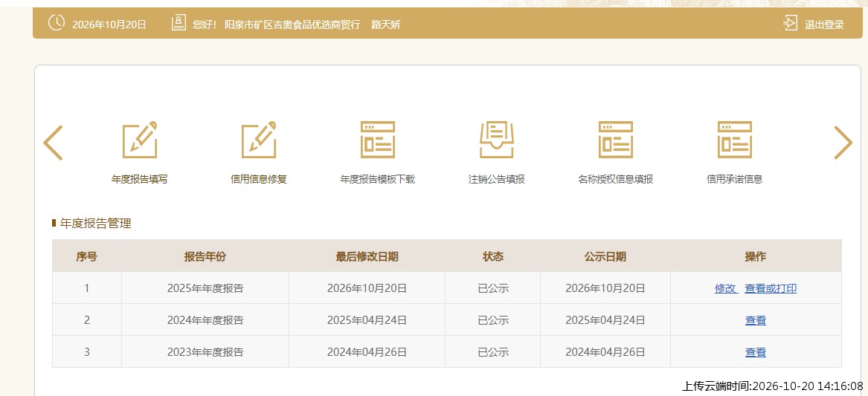The height and width of the screenshot is (396, 868).
Task: Click the user profile icon in header
Action: pos(179,23)
